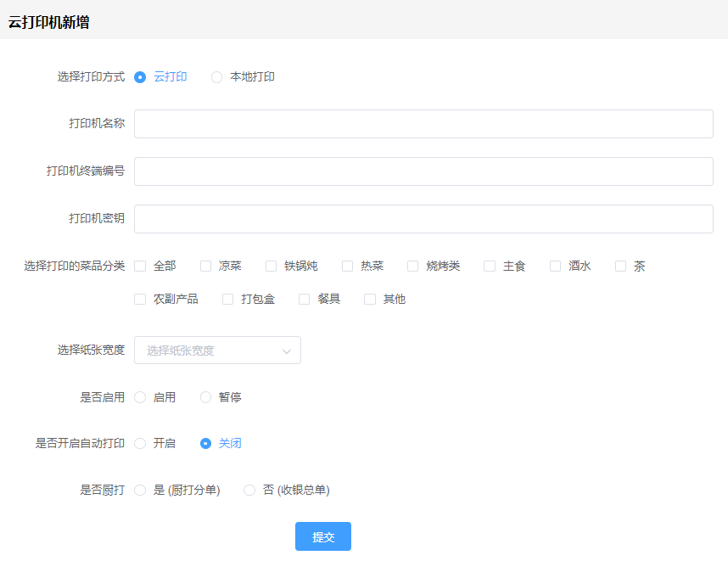Choose 否 (收银总单) radio option
728x561 pixels.
click(249, 491)
